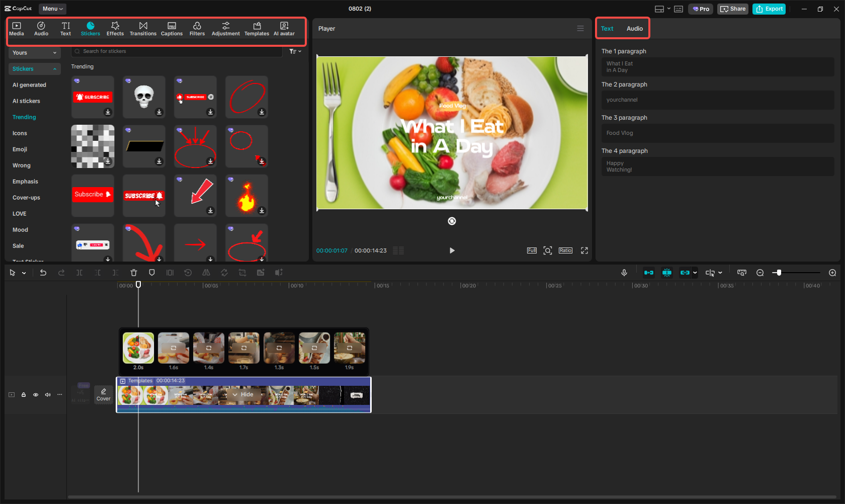Mirror the clip with the flip icon
The image size is (845, 504).
(206, 273)
